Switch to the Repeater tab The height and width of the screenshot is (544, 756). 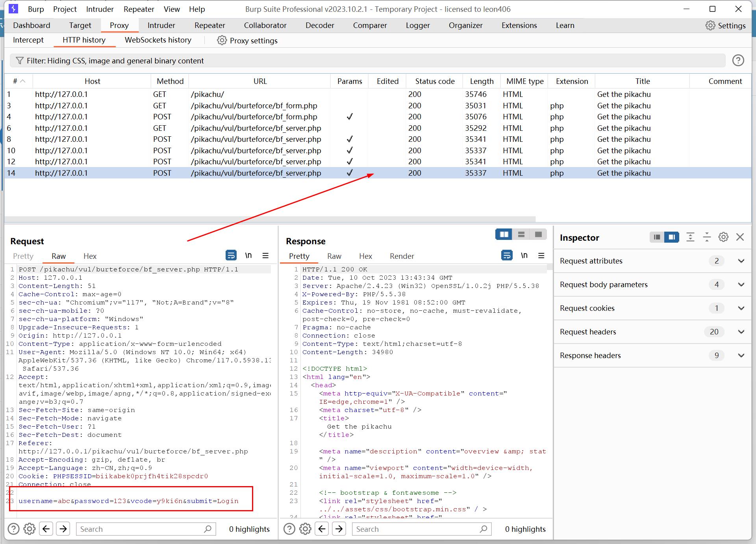point(210,25)
